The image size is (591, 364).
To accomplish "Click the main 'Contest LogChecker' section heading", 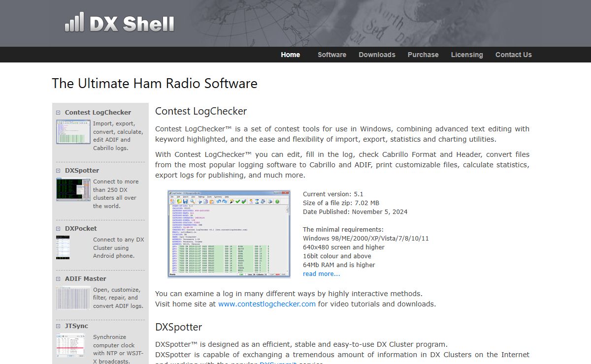I will (201, 111).
